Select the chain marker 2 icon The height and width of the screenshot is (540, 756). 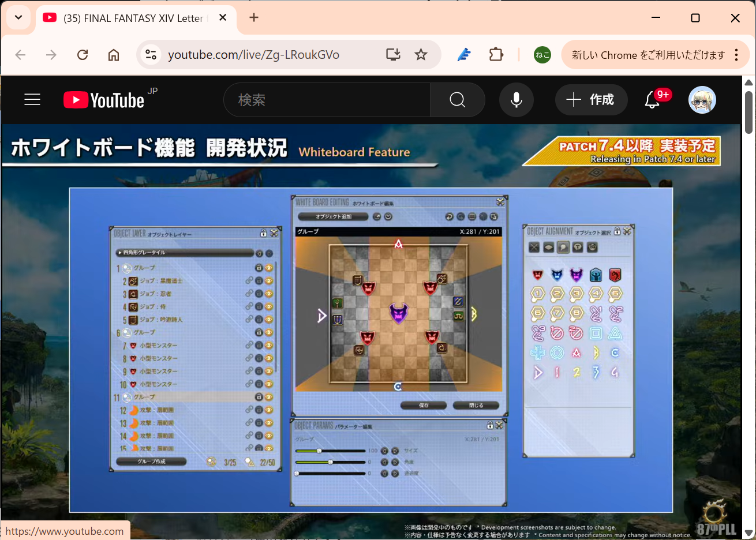click(615, 314)
